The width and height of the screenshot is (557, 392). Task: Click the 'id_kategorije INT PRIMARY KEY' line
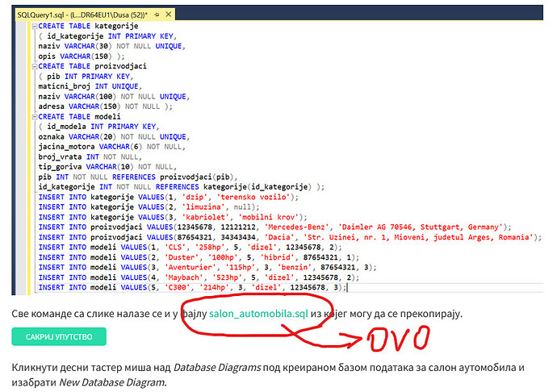[x=107, y=36]
